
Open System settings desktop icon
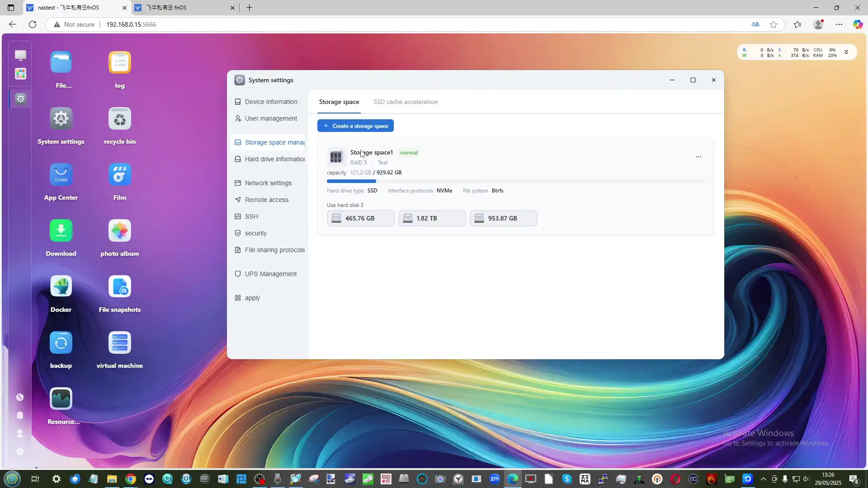click(61, 119)
